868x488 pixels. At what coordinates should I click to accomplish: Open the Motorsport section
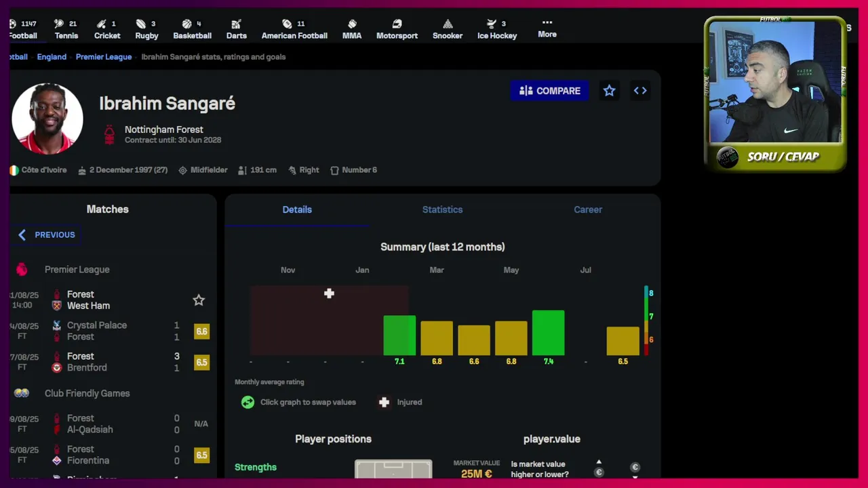(397, 29)
